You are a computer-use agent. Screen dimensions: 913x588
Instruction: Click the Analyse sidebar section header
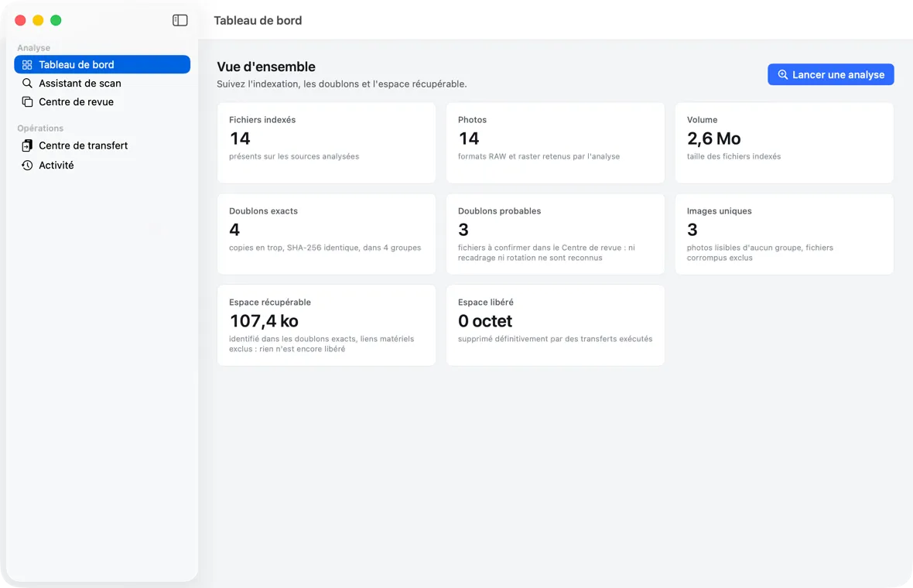34,48
